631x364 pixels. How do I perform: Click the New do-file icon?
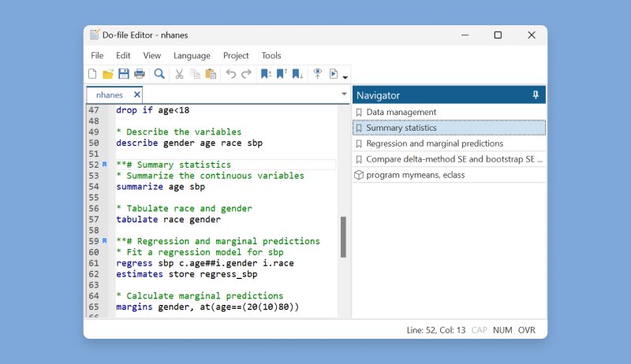(92, 74)
